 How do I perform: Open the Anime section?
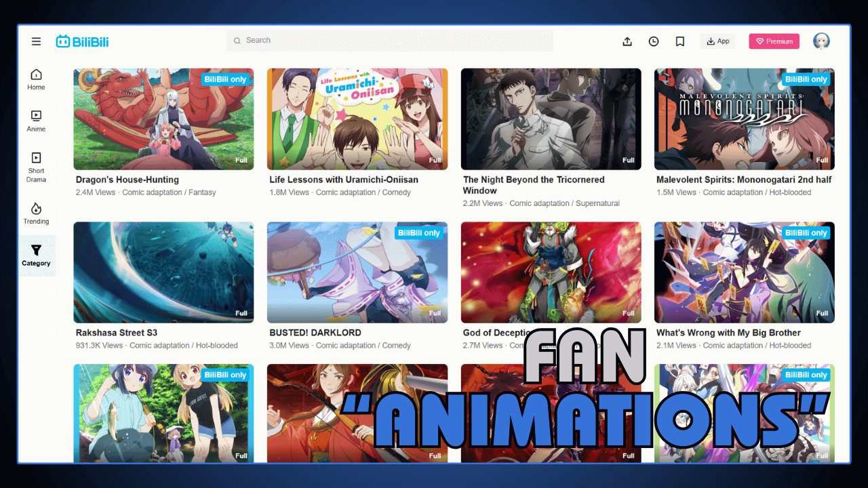35,120
